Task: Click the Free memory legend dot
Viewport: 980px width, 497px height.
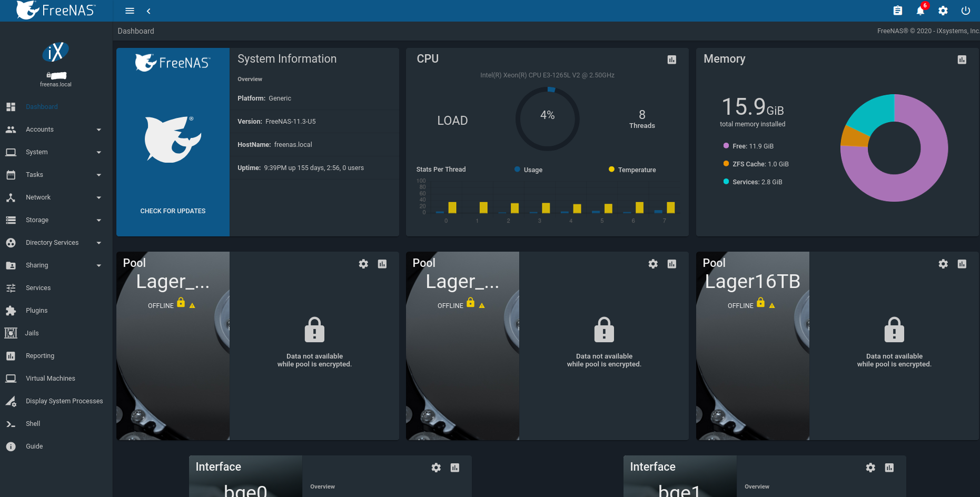Action: pyautogui.click(x=726, y=146)
